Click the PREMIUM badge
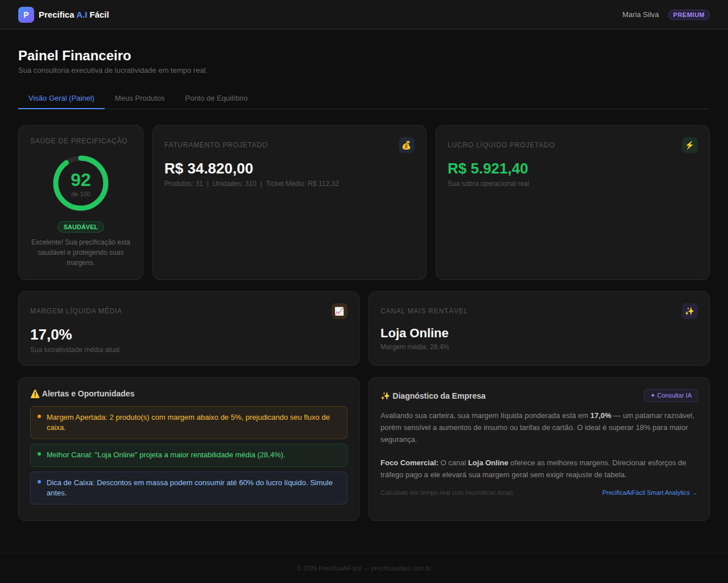The image size is (728, 583). point(689,15)
